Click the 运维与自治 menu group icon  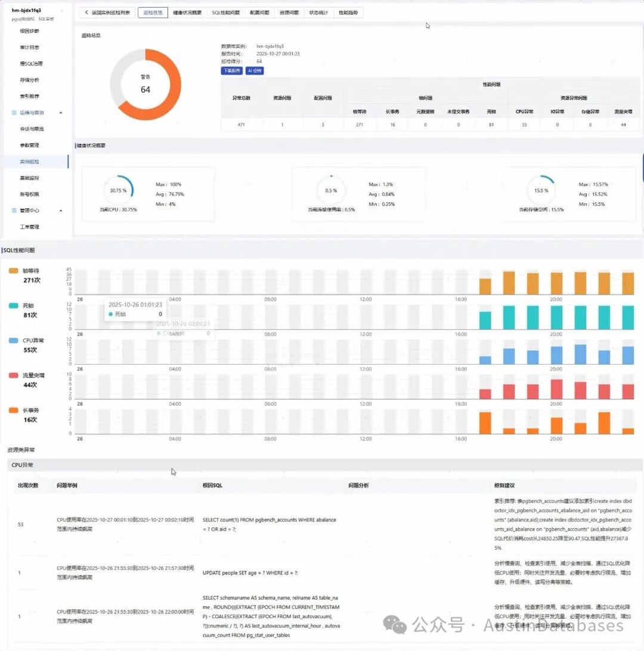[x=14, y=113]
